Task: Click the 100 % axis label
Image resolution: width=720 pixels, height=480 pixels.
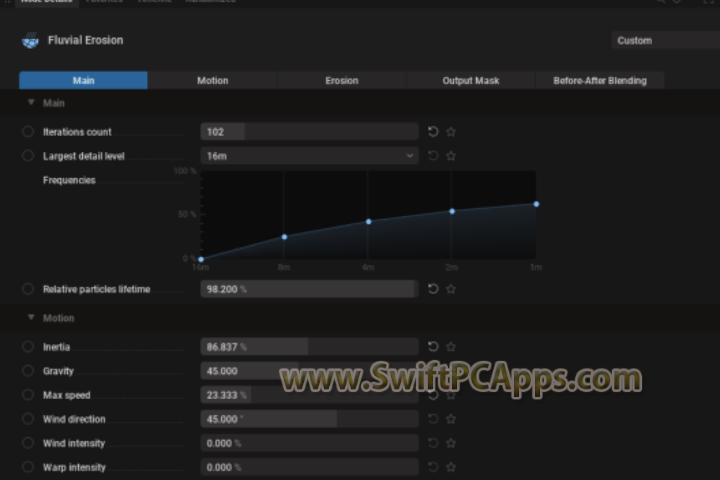Action: pyautogui.click(x=185, y=171)
